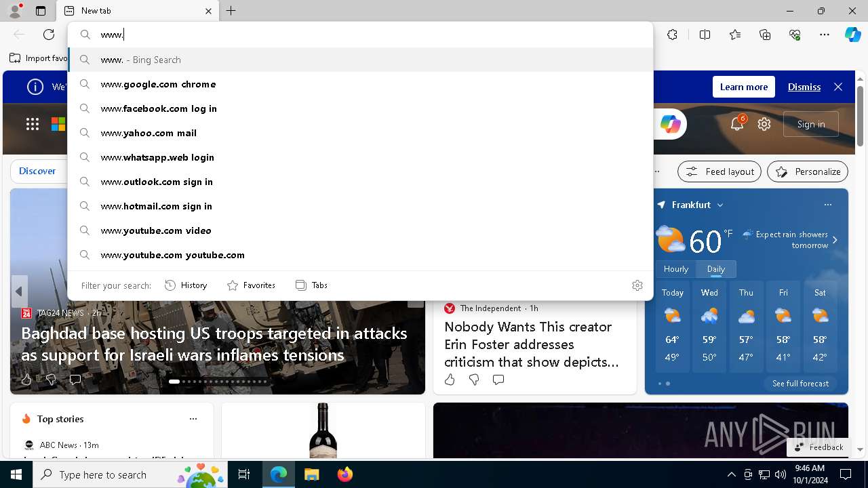Close the info banner with X
Viewport: 868px width, 488px height.
pyautogui.click(x=838, y=87)
